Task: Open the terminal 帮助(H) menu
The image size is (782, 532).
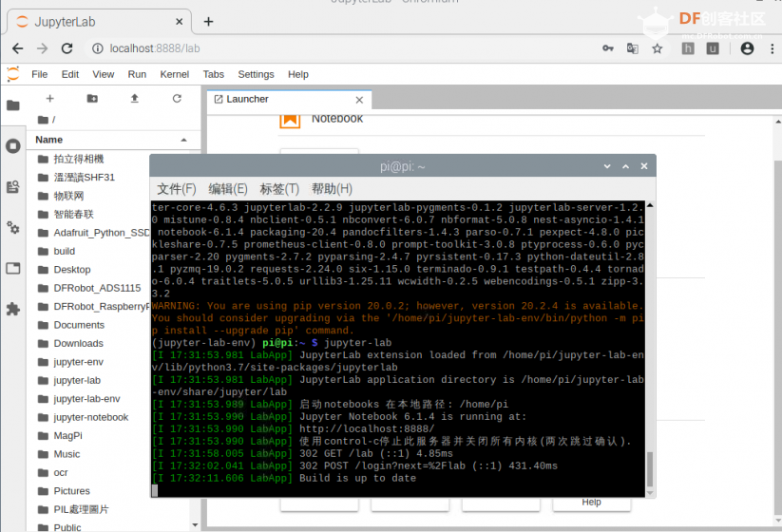Action: click(x=332, y=189)
